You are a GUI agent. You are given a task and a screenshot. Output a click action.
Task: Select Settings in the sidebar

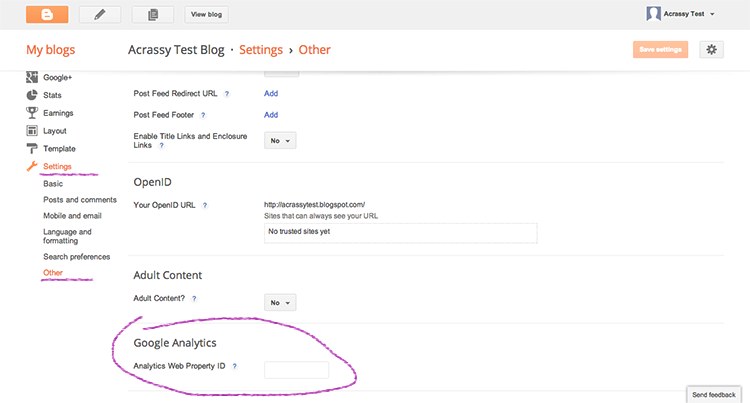pos(57,166)
